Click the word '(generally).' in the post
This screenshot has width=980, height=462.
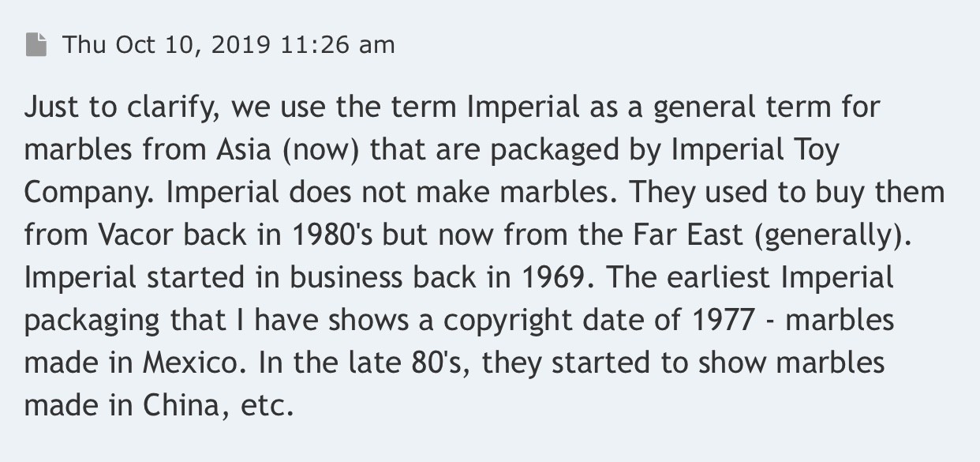(x=817, y=236)
